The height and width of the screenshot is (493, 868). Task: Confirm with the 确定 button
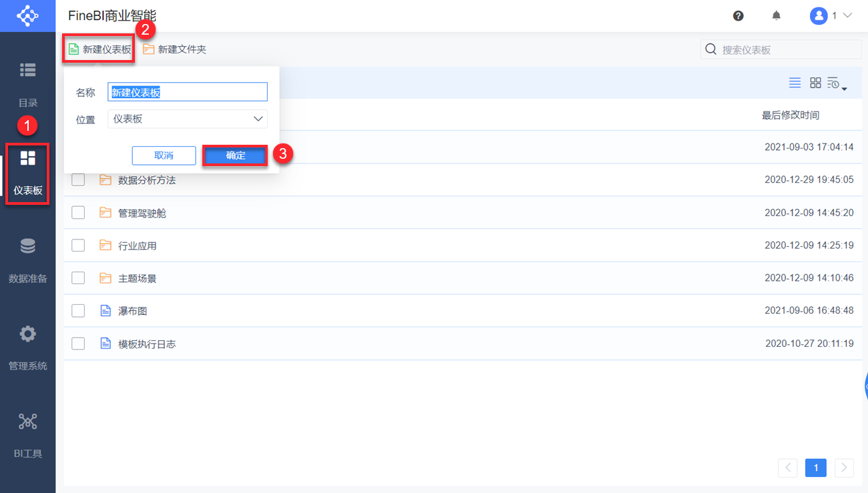235,155
